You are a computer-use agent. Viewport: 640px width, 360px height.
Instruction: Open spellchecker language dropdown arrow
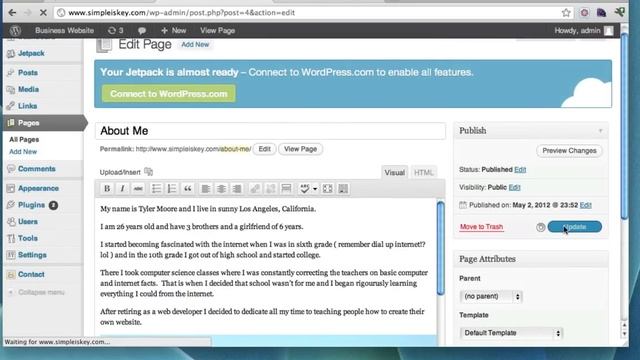pos(315,189)
